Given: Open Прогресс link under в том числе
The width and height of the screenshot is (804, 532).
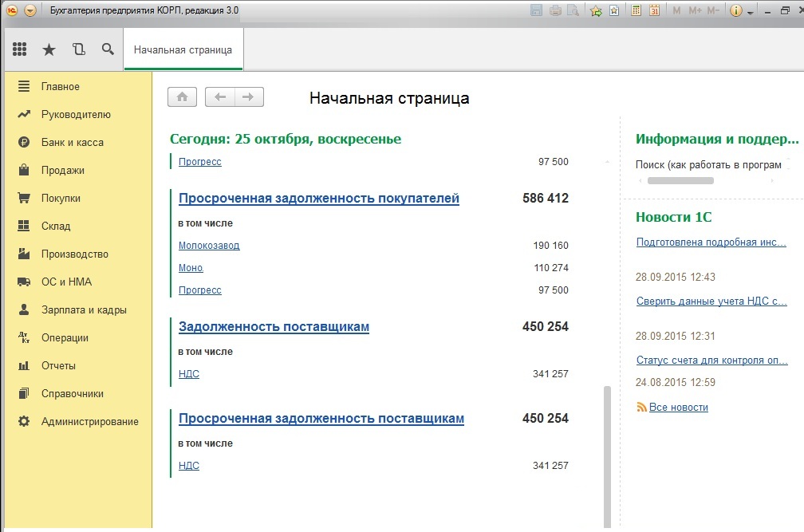Looking at the screenshot, I should click(x=200, y=290).
